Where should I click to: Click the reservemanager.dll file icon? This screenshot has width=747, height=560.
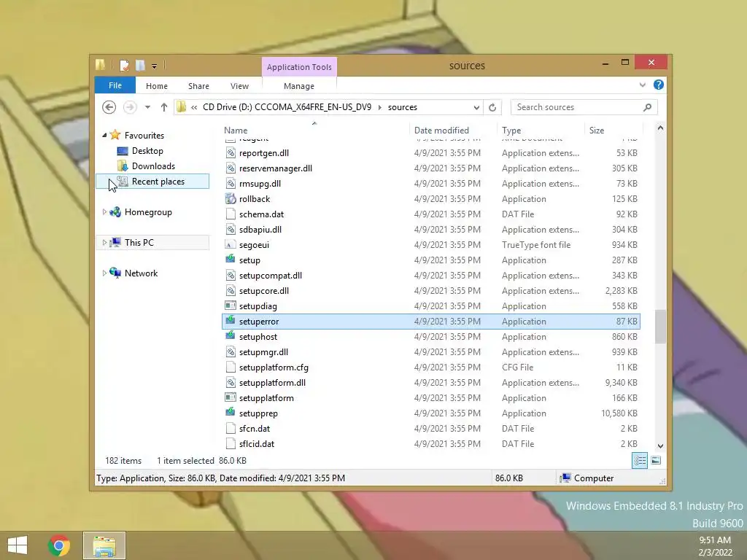[x=231, y=168]
